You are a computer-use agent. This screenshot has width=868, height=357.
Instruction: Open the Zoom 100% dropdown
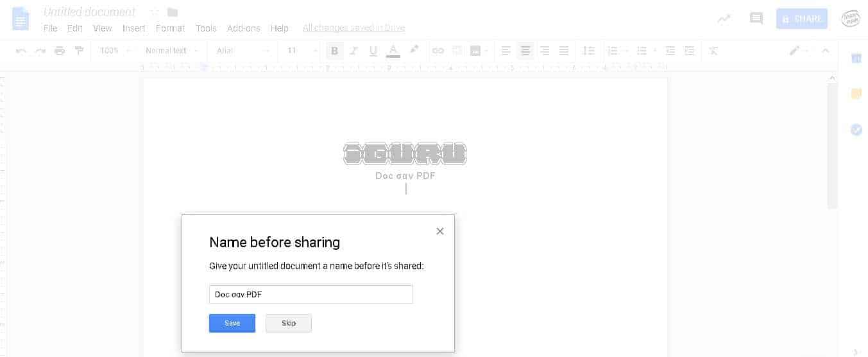[115, 51]
